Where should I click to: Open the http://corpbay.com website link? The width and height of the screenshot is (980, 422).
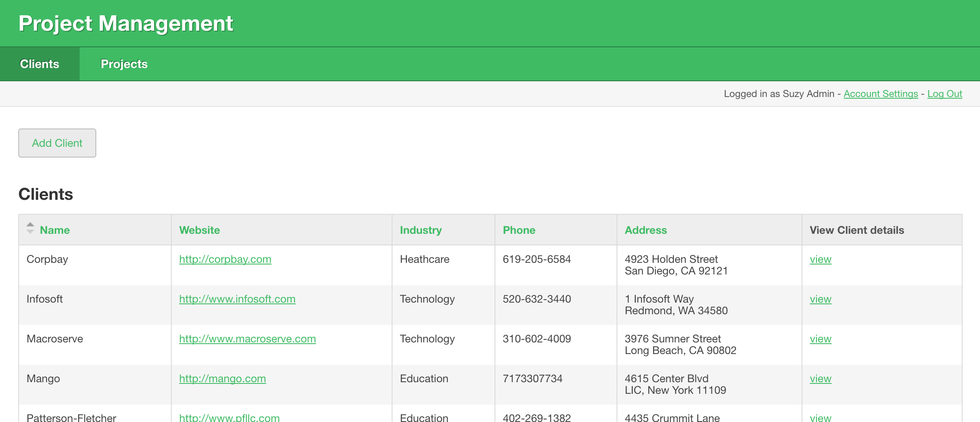(x=225, y=260)
